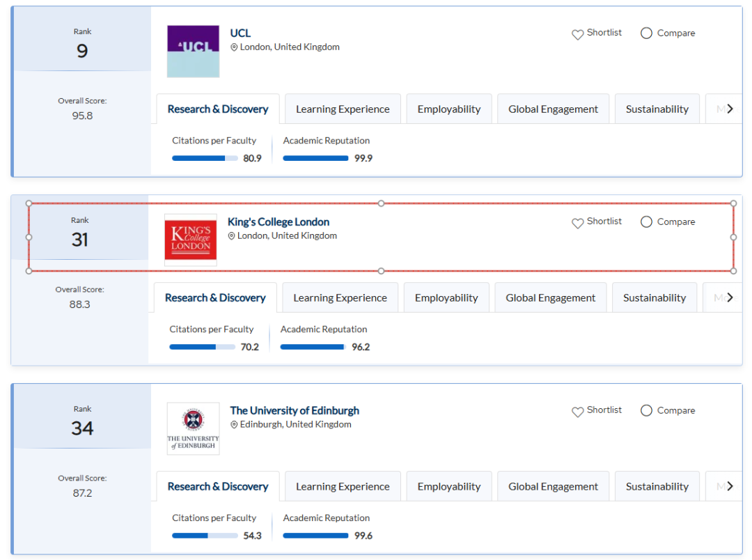
Task: Open the King's College London name link
Action: (x=278, y=221)
